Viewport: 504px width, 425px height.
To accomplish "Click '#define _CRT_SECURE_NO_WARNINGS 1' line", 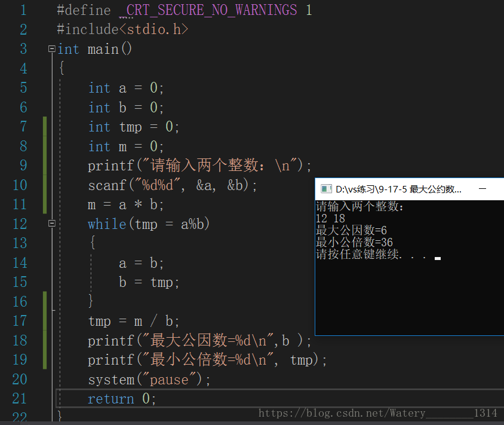I will (184, 10).
